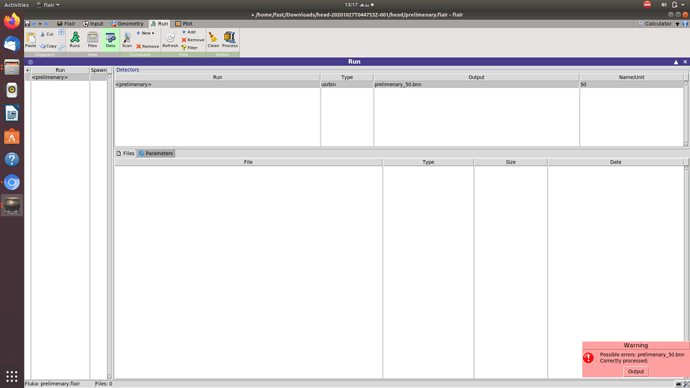Open the Help icon in the dock
This screenshot has width=690, height=388.
[x=12, y=160]
